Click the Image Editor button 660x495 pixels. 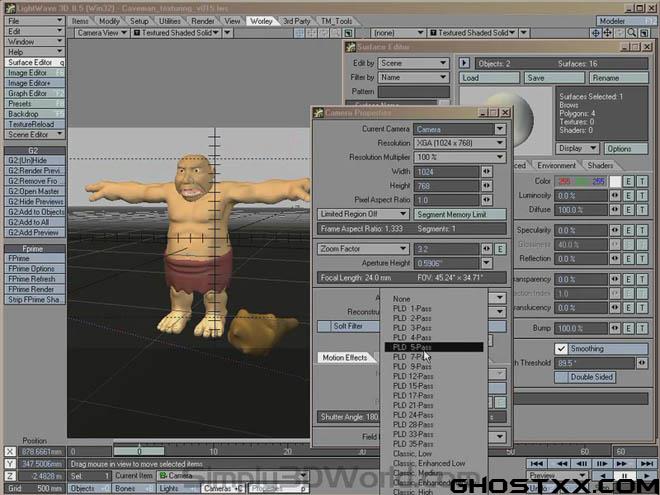click(35, 73)
